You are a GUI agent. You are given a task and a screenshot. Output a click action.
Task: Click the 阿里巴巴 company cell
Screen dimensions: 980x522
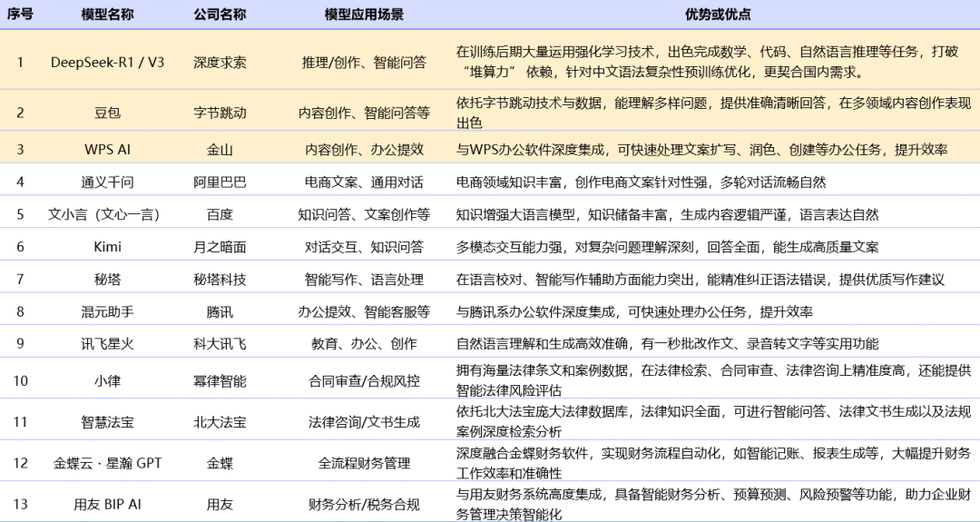click(220, 182)
